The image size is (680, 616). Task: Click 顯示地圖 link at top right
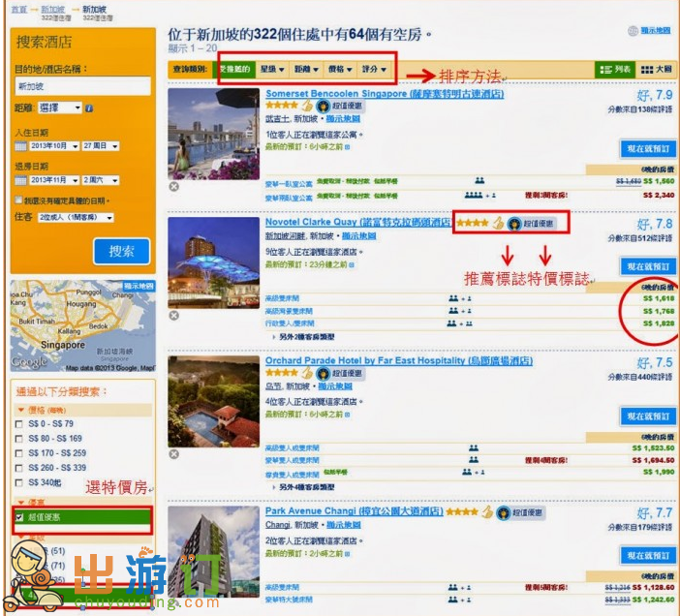click(x=656, y=30)
